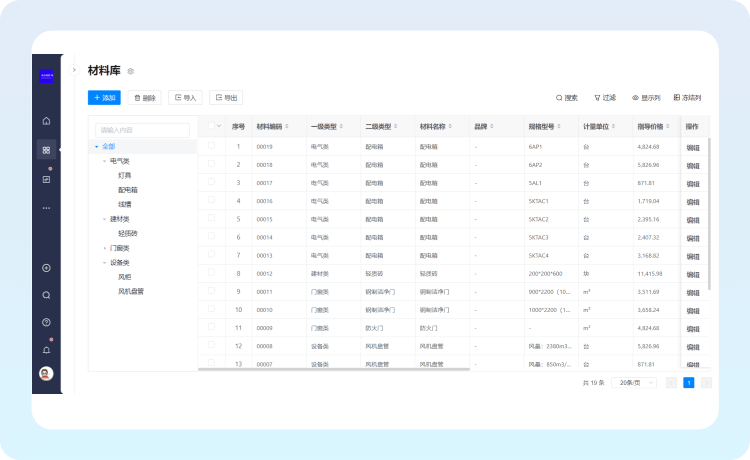Click the settings gear next to 材料库
The image size is (750, 460).
click(131, 71)
